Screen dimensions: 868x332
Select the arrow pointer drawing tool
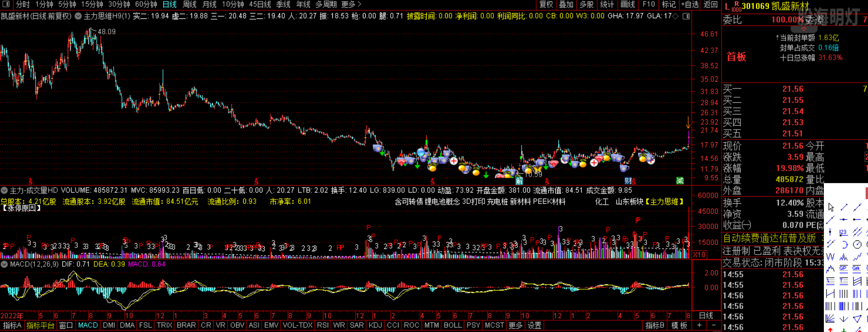831,208
